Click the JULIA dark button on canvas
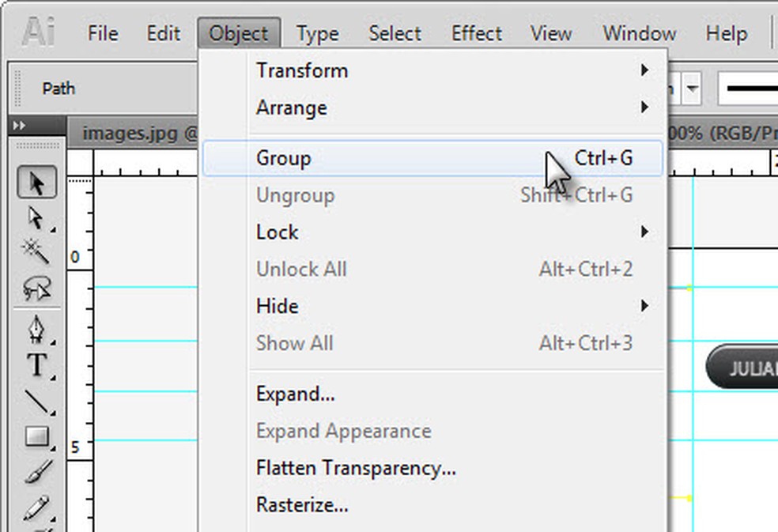 742,368
